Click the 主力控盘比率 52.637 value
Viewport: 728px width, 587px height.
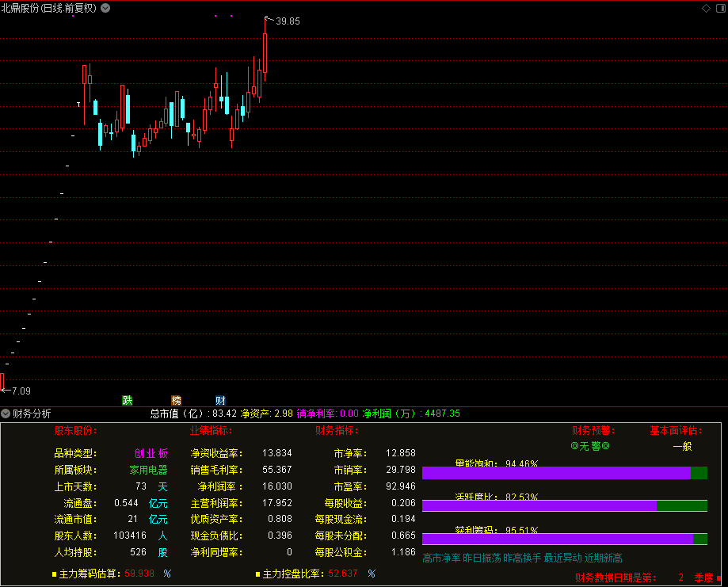coord(343,574)
